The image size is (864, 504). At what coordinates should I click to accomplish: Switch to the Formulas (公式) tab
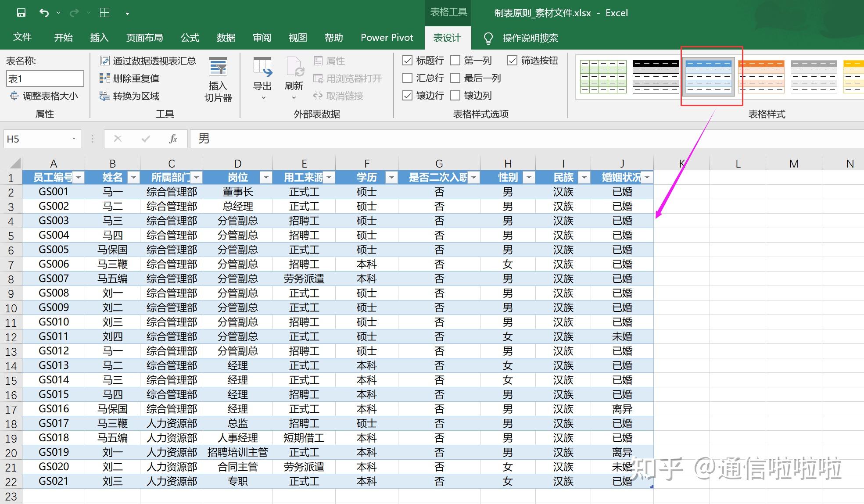tap(190, 38)
